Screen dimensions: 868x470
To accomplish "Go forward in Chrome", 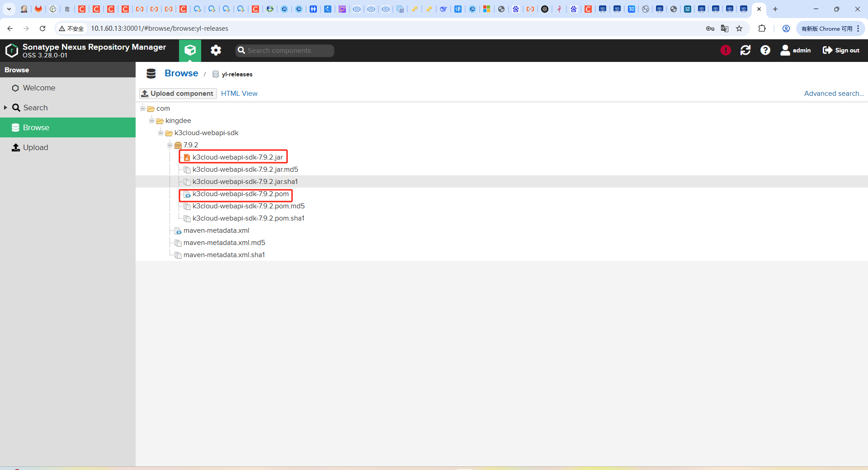I will 26,28.
